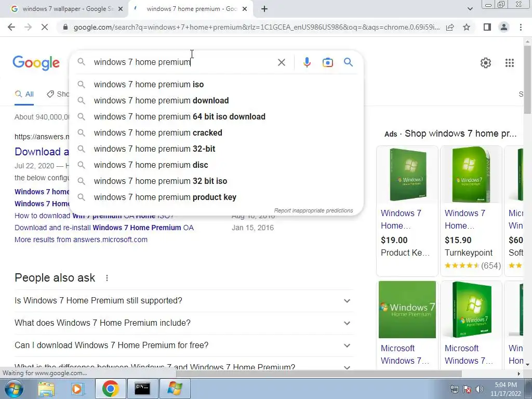
Task: Click the Windows flag taskbar program
Action: point(175,389)
